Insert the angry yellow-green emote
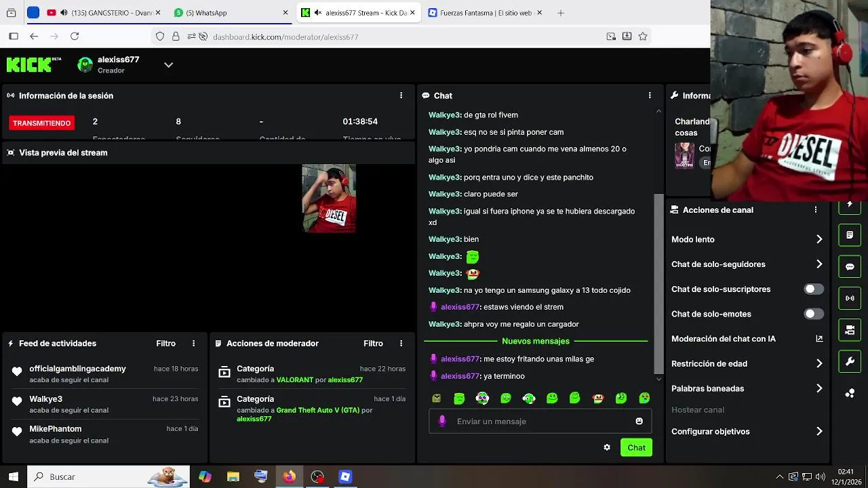Viewport: 868px width, 488px height. (436, 399)
